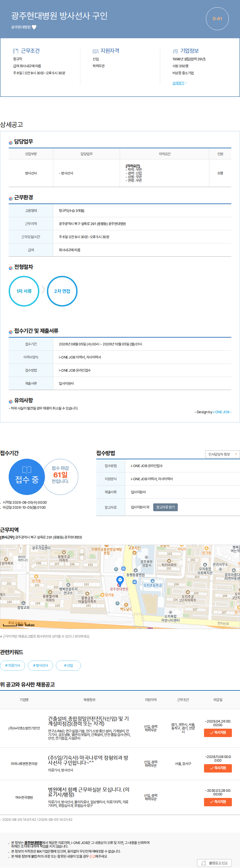The width and height of the screenshot is (240, 868).
Task: Click the 접수 마감 61일 remaining circle
Action: coord(60,477)
